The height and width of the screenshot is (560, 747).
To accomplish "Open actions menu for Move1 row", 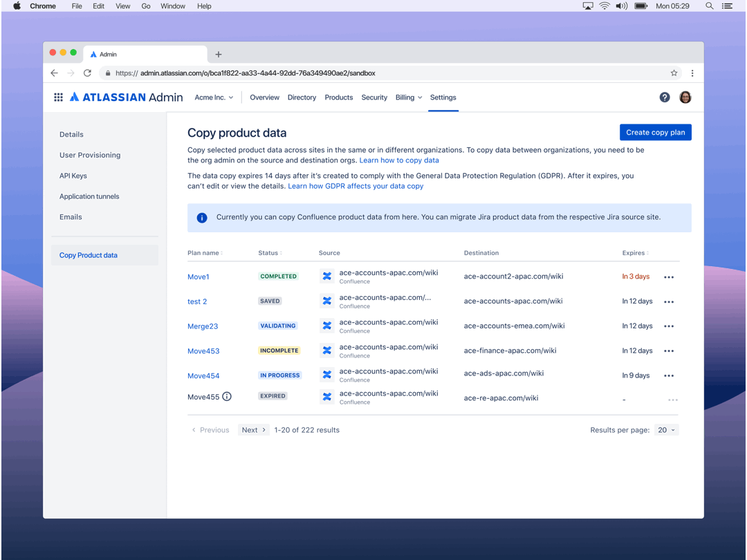I will click(x=669, y=277).
